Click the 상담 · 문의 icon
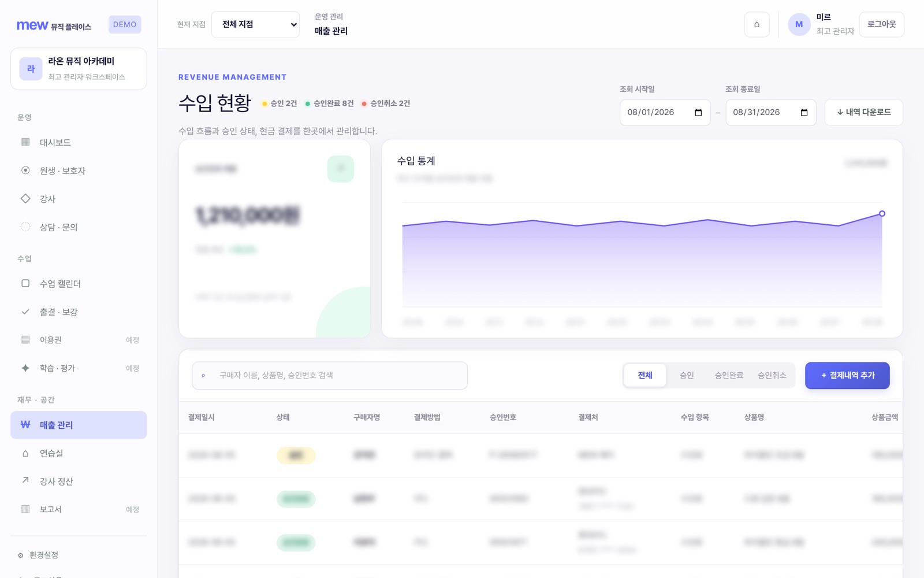This screenshot has width=924, height=578. click(25, 227)
